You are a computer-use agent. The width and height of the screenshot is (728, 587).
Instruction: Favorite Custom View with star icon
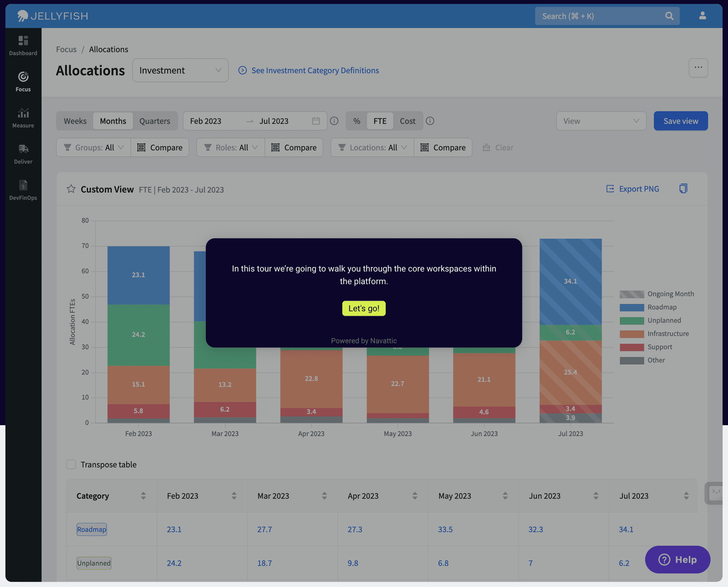point(71,189)
